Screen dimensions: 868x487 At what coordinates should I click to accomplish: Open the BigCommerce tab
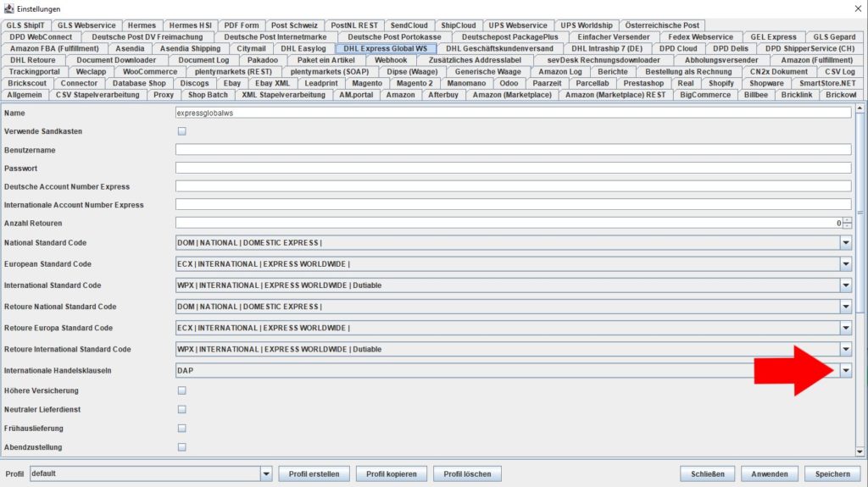[705, 95]
